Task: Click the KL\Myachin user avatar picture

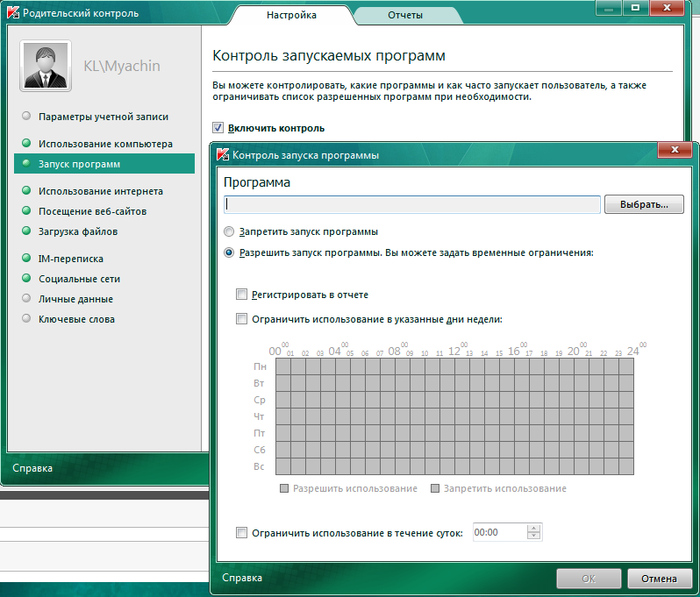Action: click(46, 66)
